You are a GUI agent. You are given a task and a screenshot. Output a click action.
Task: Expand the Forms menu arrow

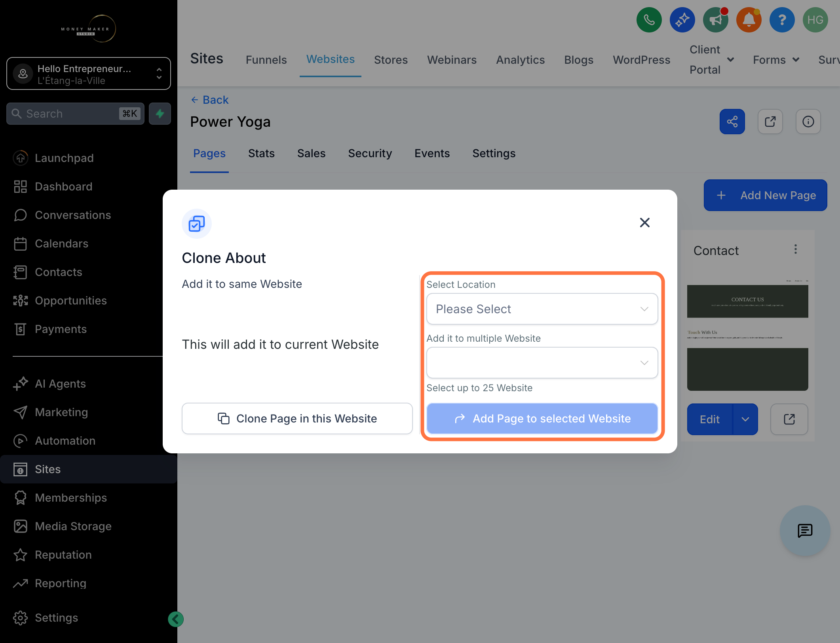(796, 59)
